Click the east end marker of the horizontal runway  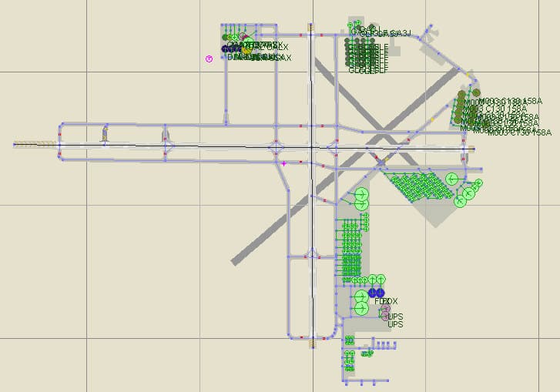pyautogui.click(x=471, y=149)
